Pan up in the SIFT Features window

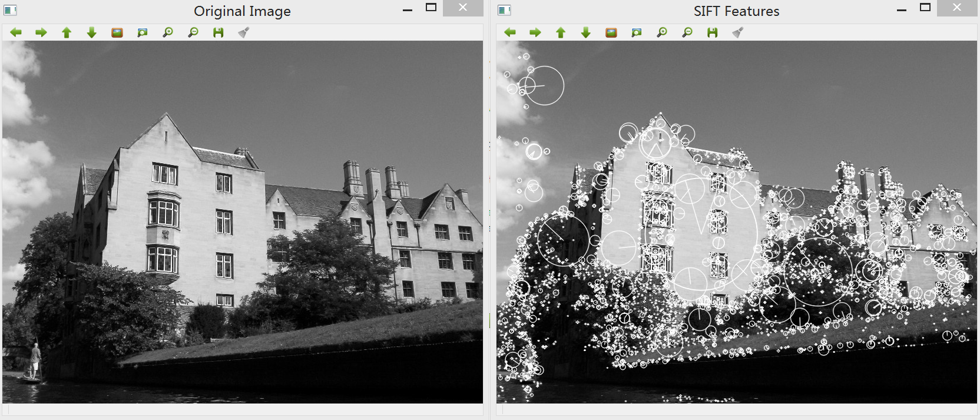(x=561, y=32)
